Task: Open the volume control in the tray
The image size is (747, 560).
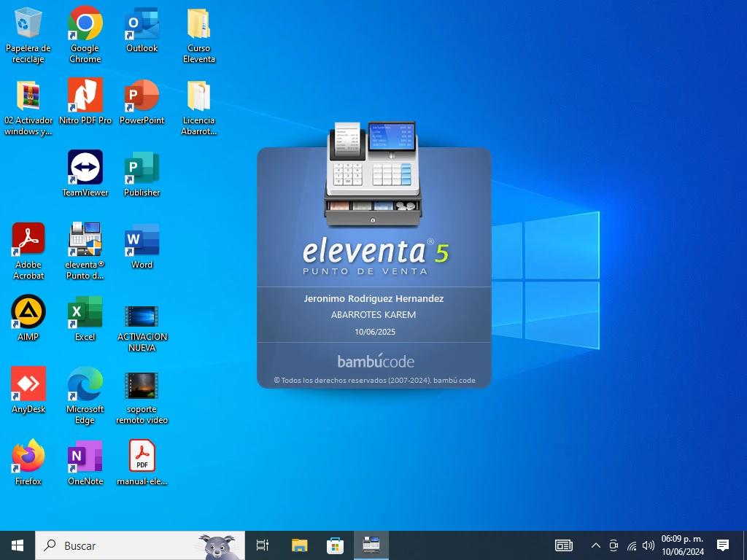Action: 649,545
